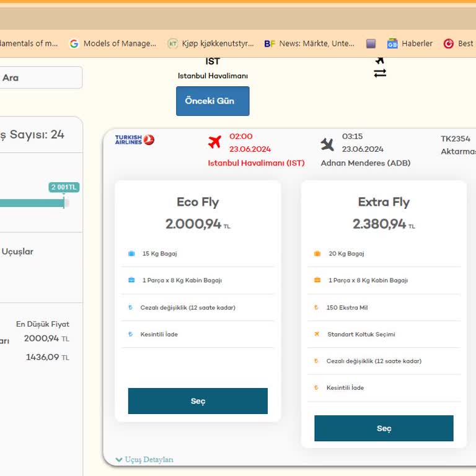Select the Eco Fly fare with Seç
Image resolution: width=476 pixels, height=476 pixels.
(198, 401)
